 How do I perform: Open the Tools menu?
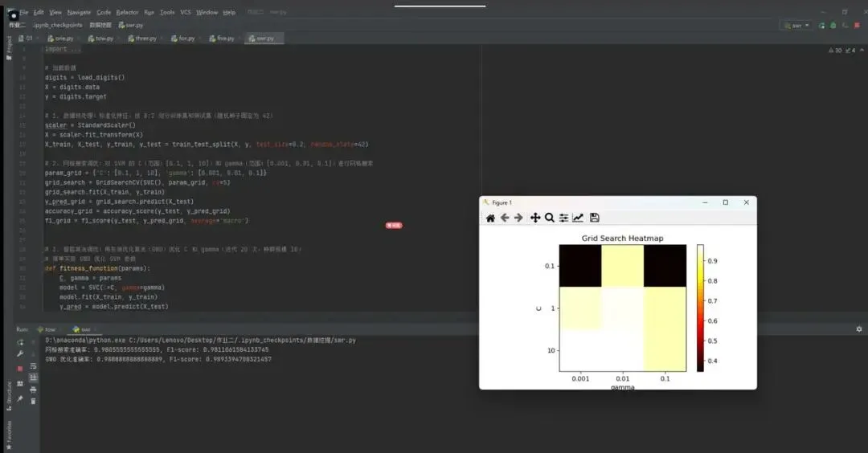pos(167,12)
